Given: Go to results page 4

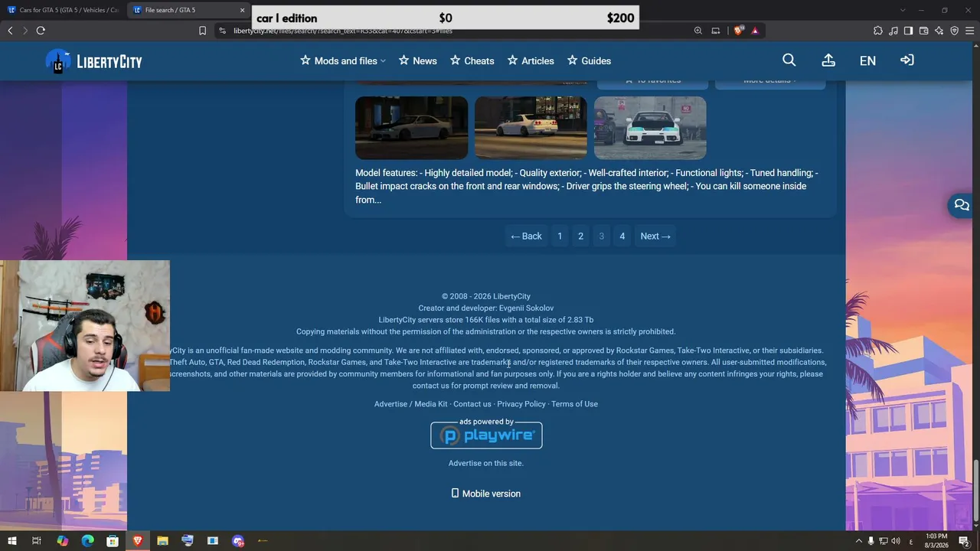Looking at the screenshot, I should [622, 236].
